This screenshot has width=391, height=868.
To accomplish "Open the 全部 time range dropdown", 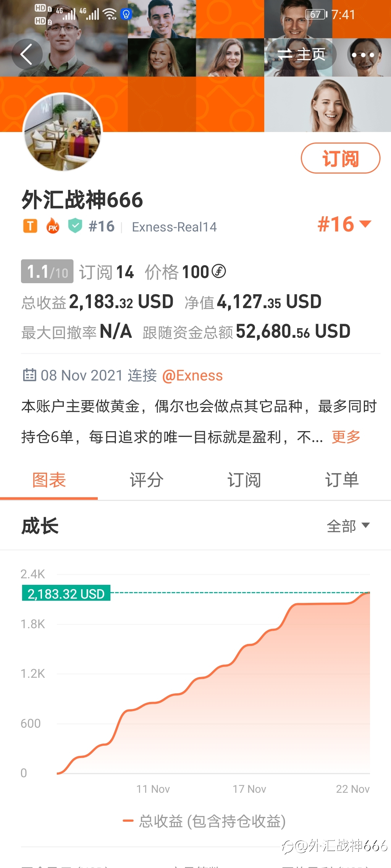I will click(348, 526).
